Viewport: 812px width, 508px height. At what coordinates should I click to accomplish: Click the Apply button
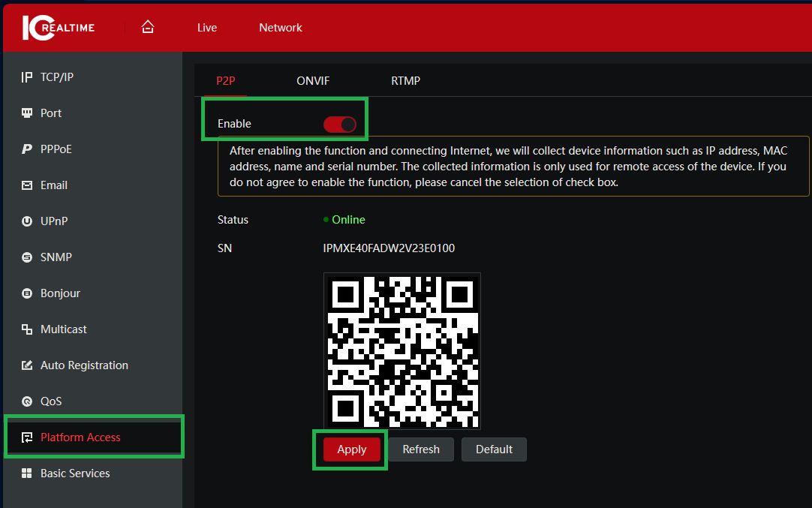(352, 449)
